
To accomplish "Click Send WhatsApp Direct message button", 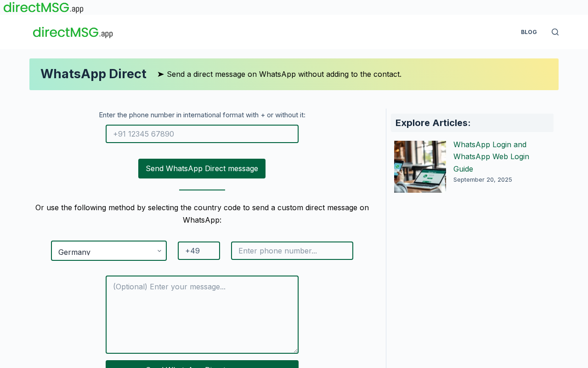I will [202, 168].
